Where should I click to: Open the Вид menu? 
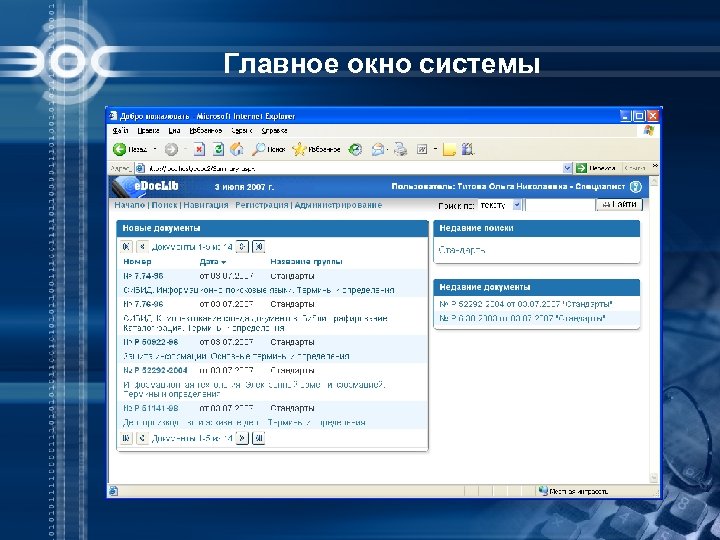pyautogui.click(x=174, y=130)
